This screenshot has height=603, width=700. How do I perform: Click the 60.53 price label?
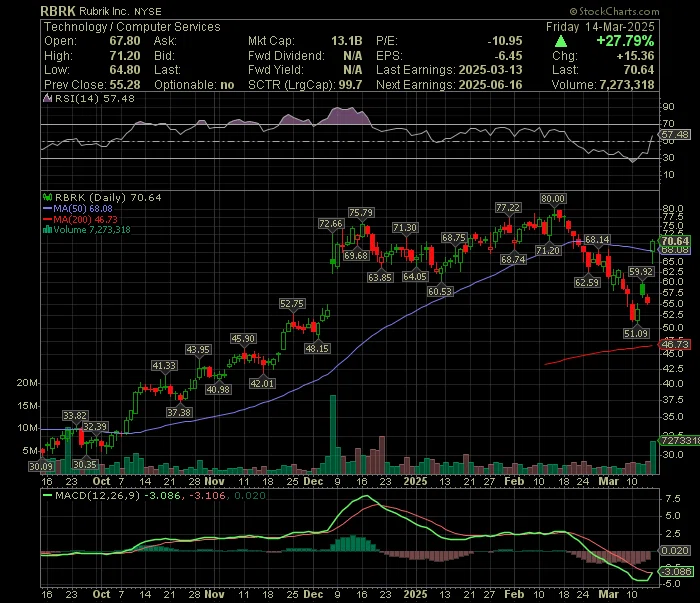(440, 291)
